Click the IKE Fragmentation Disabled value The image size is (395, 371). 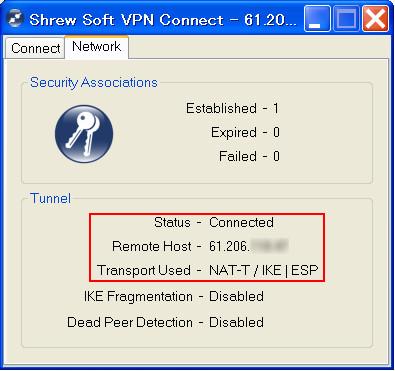[x=236, y=296]
